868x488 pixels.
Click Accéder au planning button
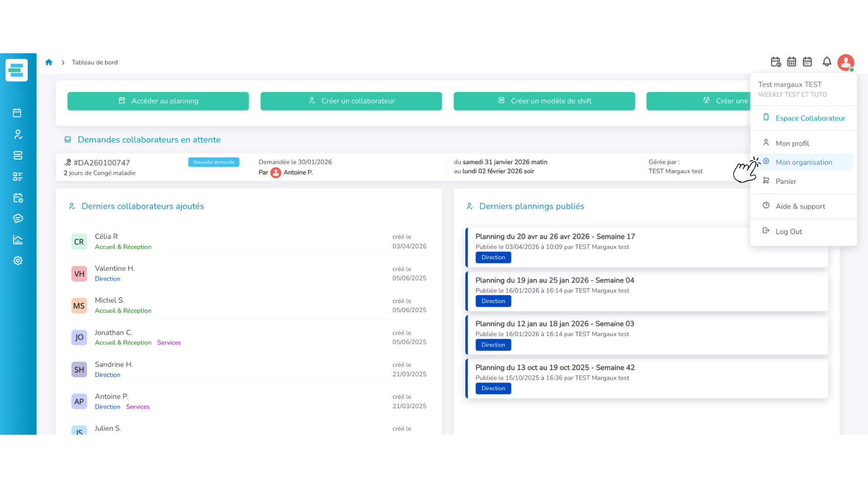coord(158,101)
